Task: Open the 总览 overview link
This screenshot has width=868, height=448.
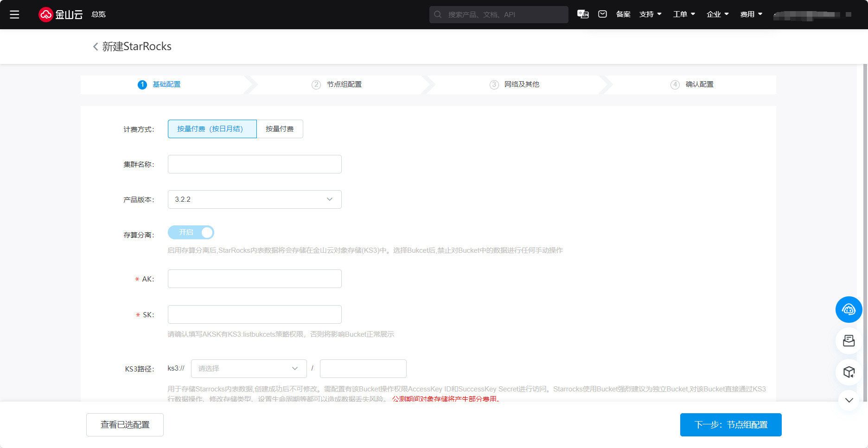Action: point(98,14)
